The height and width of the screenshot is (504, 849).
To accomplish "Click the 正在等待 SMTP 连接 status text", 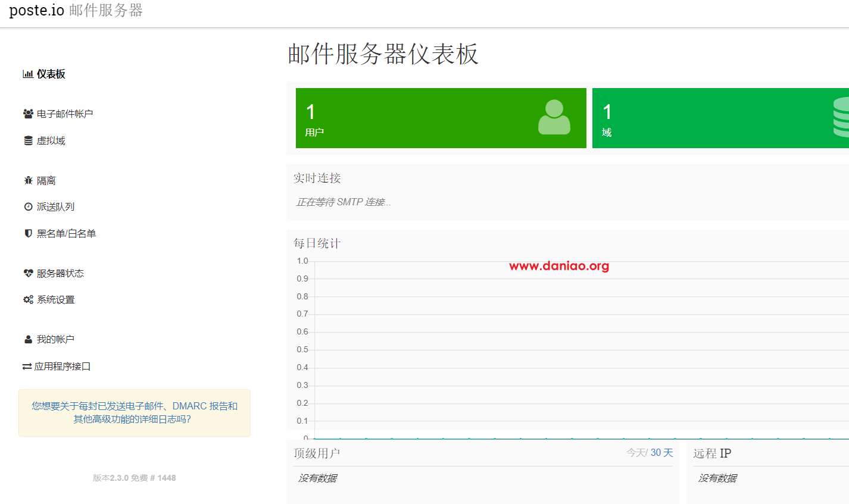I will pyautogui.click(x=344, y=202).
